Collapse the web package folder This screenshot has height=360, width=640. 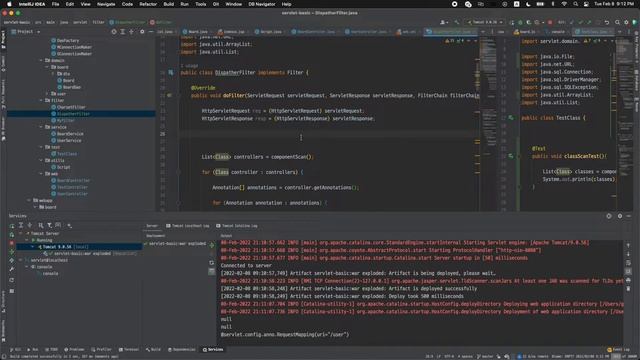pos(41,174)
